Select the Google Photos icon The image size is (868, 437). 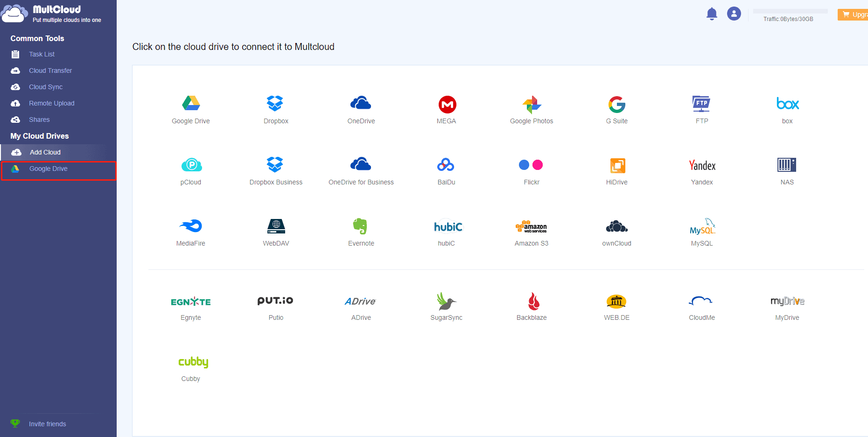(532, 105)
